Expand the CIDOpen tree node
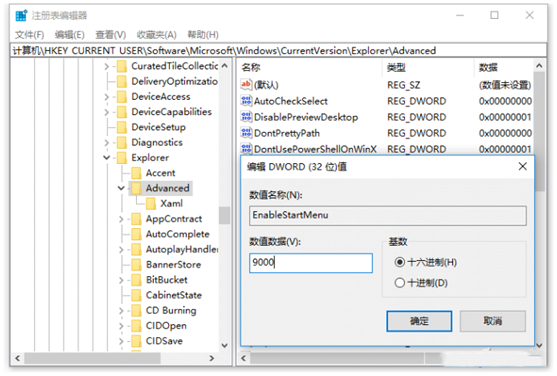This screenshot has width=557, height=376. point(121,326)
